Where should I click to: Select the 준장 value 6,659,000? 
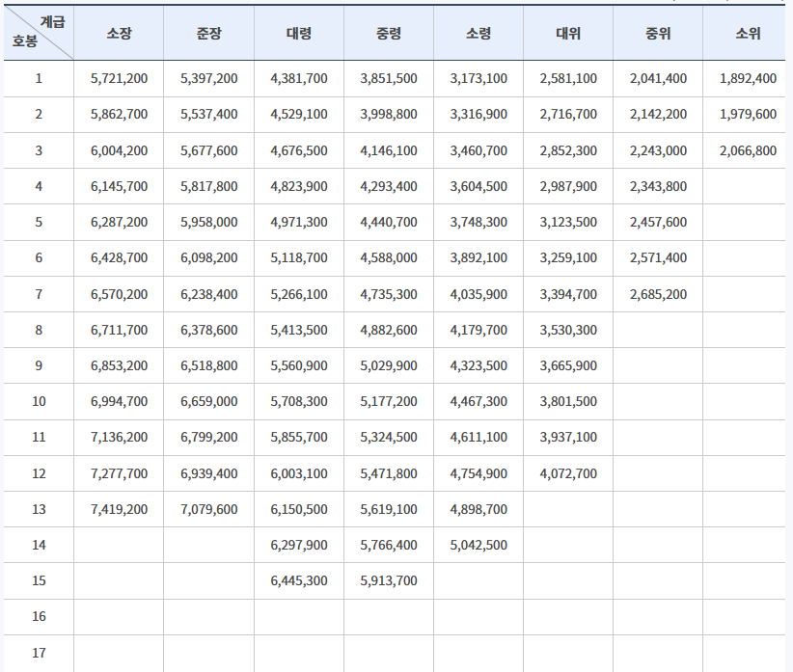coord(209,402)
